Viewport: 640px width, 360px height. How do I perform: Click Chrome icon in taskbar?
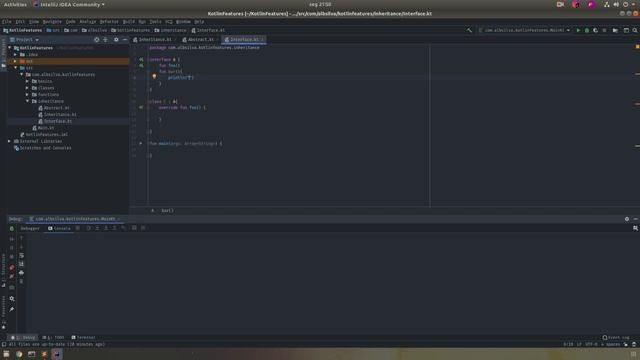[x=19, y=354]
